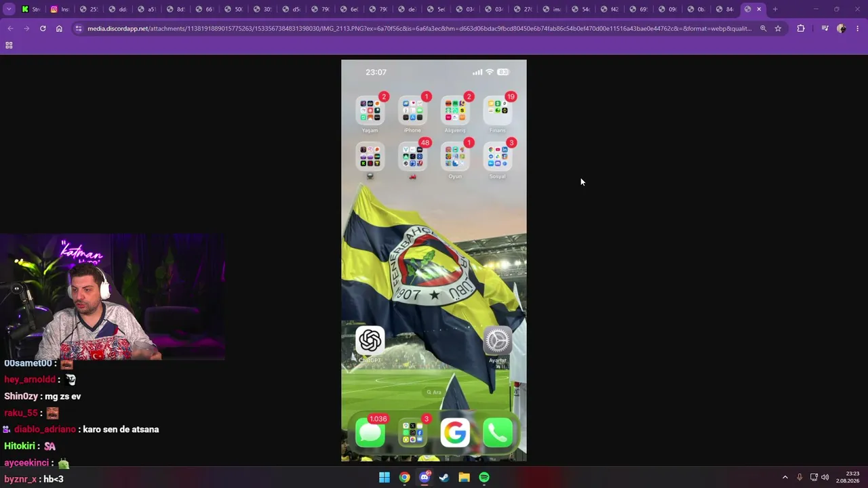
Task: Open Chrome from the taskbar
Action: pos(404,477)
